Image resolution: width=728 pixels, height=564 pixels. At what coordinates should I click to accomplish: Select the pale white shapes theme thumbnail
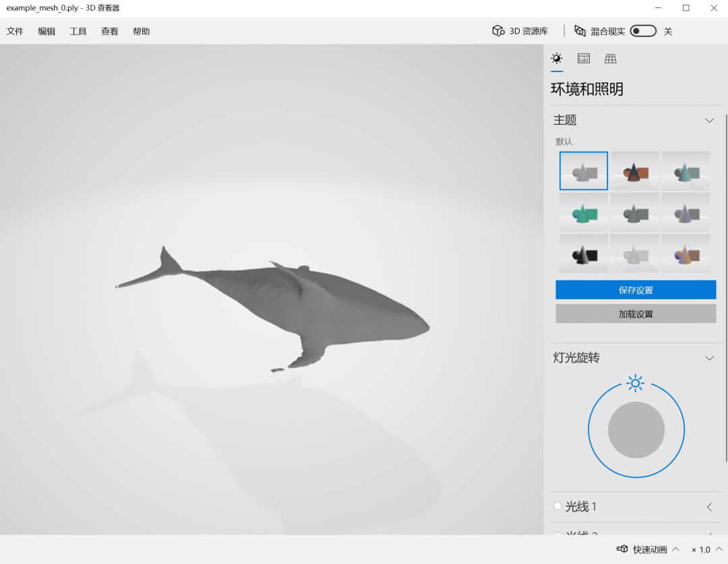coord(635,253)
